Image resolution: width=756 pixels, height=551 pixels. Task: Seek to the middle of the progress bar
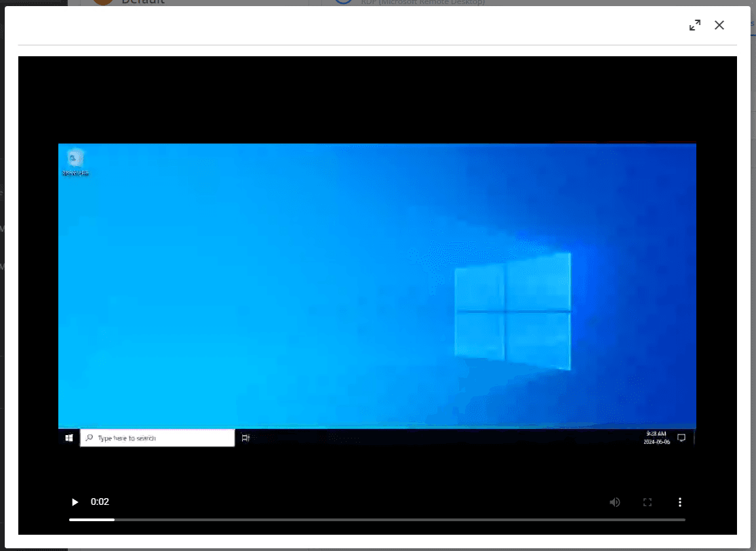tap(377, 520)
